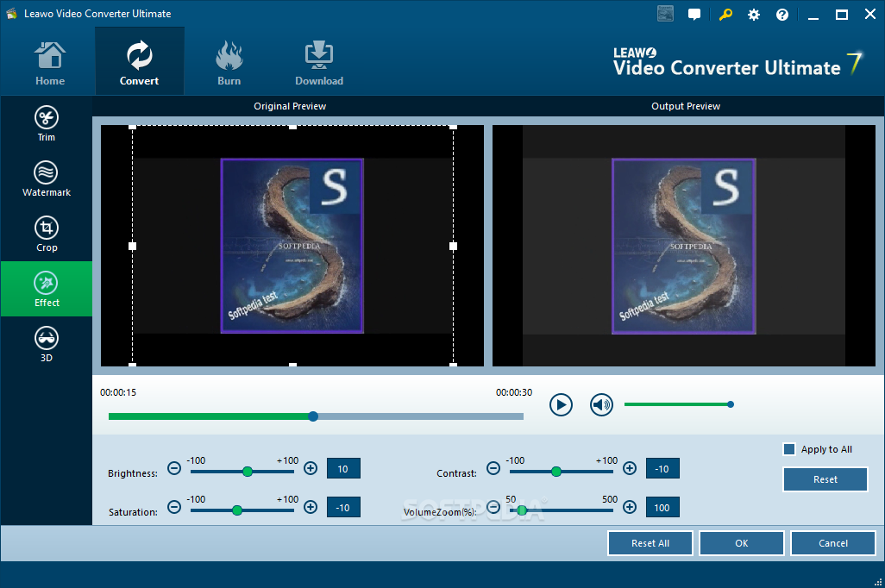Viewport: 885px width, 588px height.
Task: Click the original preview video image
Action: click(x=292, y=246)
